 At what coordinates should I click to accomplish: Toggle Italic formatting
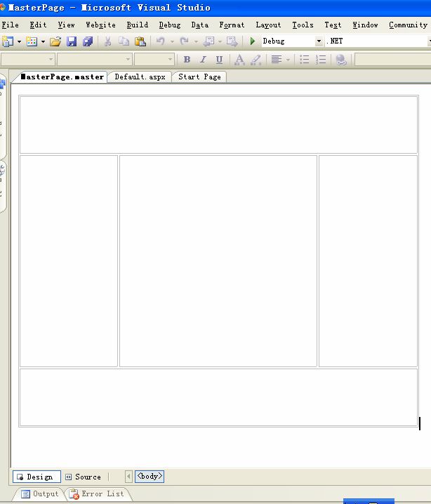(x=203, y=60)
